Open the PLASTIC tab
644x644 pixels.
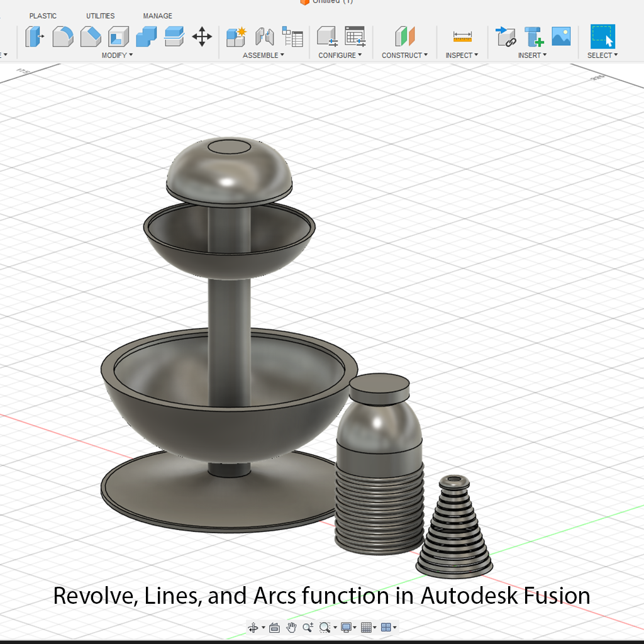tap(43, 16)
